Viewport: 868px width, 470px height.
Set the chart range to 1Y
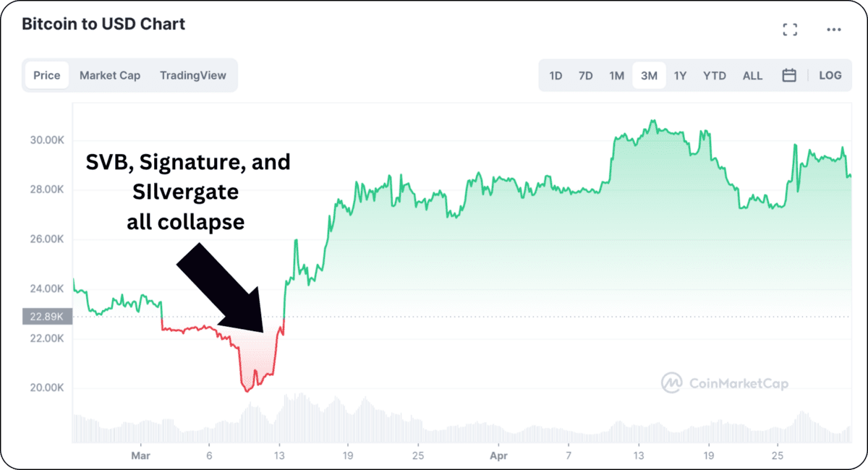[x=680, y=75]
